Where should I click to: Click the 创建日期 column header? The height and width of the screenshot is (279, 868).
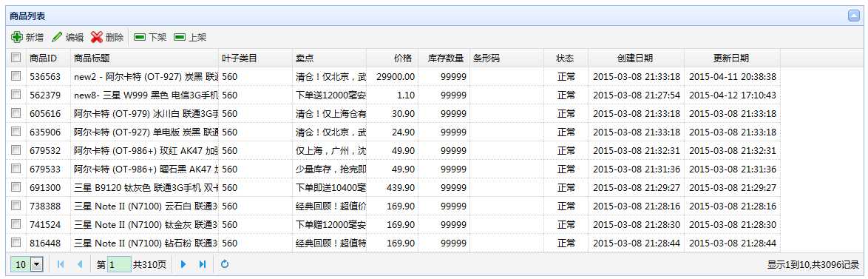point(636,58)
